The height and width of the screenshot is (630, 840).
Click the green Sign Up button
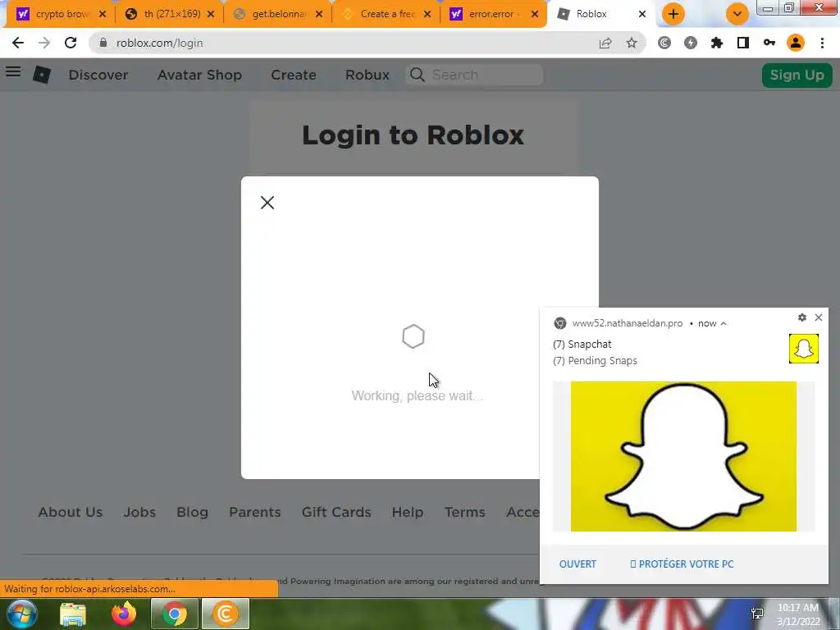pos(797,75)
